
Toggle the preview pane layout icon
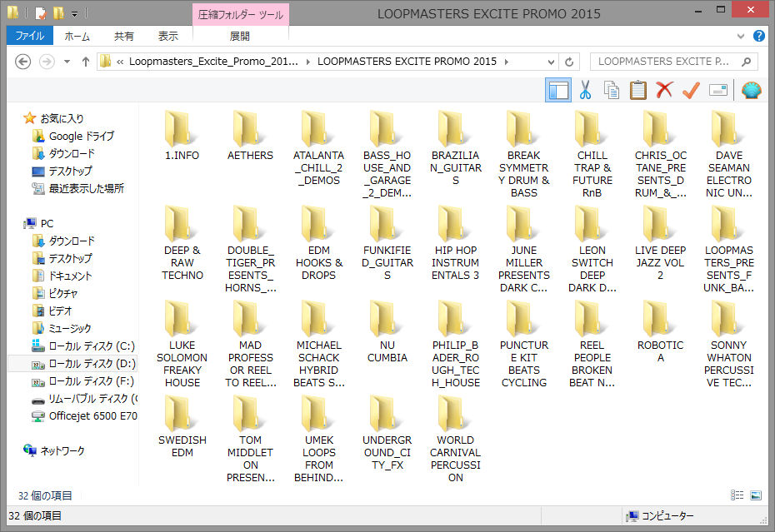click(558, 91)
